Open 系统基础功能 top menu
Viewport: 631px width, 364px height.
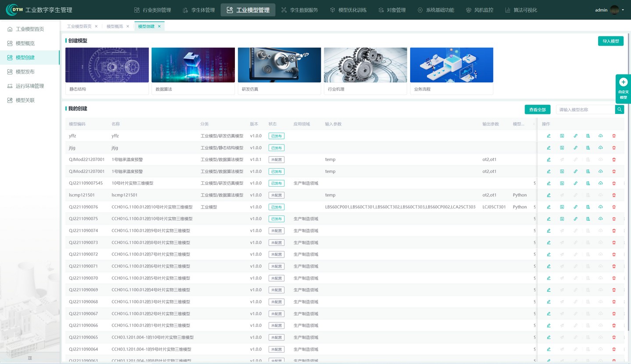436,10
